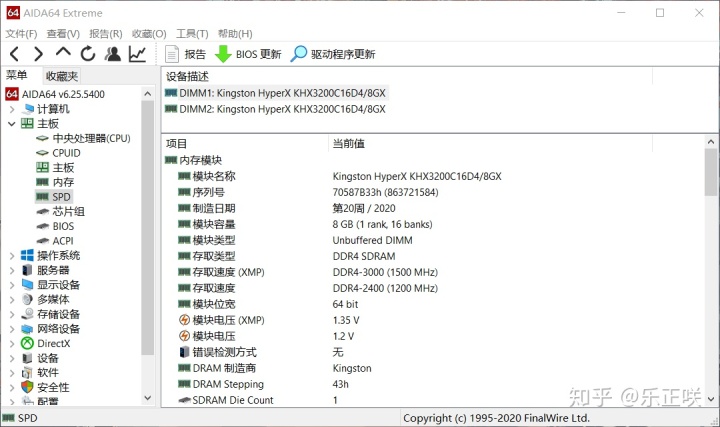The width and height of the screenshot is (720, 427).
Task: Open the user profile toolbar icon
Action: point(112,54)
